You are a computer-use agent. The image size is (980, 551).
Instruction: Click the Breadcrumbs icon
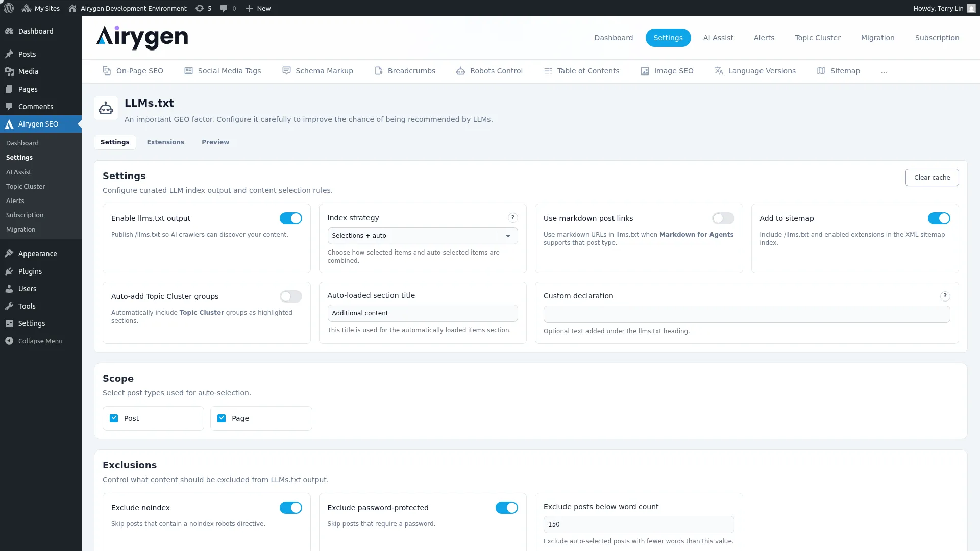(378, 71)
